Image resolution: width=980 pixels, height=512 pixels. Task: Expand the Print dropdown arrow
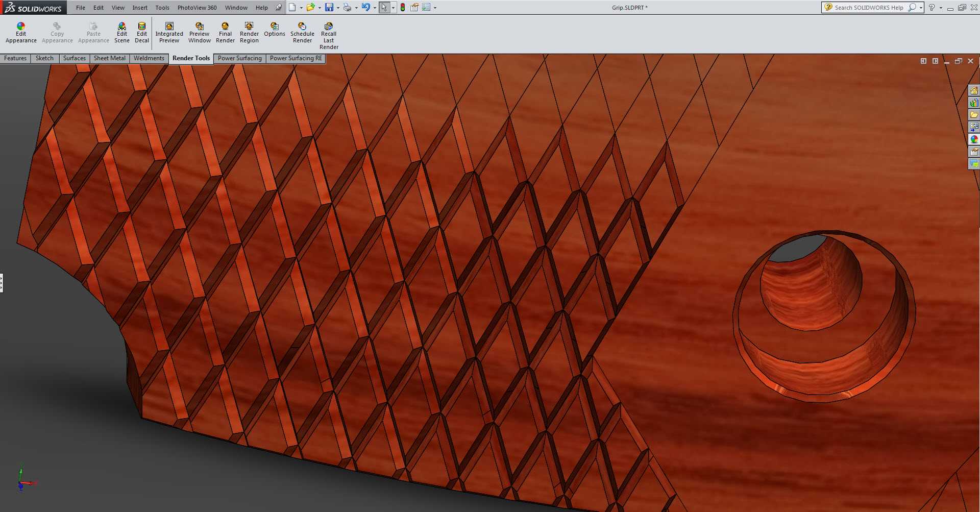(x=356, y=8)
